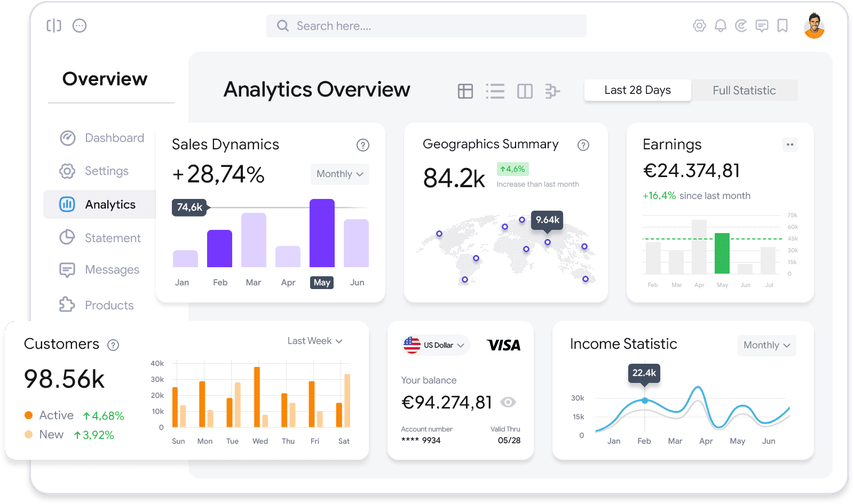Click the Sales Dynamics help icon
Image resolution: width=854 pixels, height=504 pixels.
(x=362, y=145)
